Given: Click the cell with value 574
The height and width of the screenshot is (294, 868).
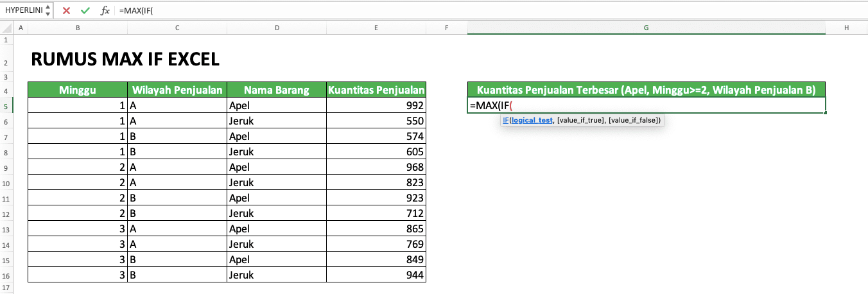Looking at the screenshot, I should [376, 136].
